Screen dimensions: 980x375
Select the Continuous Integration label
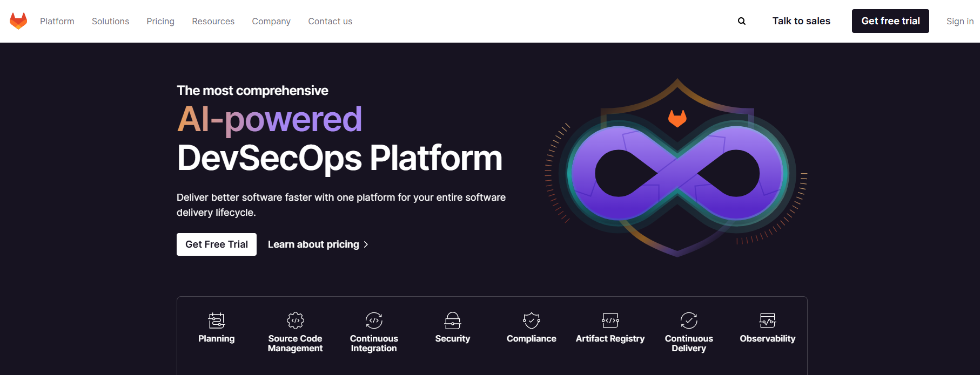[x=374, y=343]
